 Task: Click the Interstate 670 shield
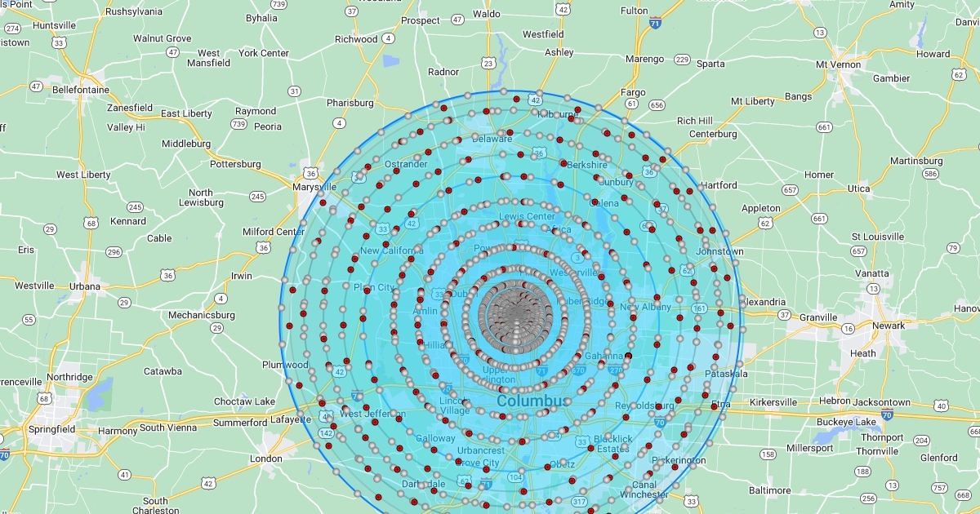pos(578,370)
